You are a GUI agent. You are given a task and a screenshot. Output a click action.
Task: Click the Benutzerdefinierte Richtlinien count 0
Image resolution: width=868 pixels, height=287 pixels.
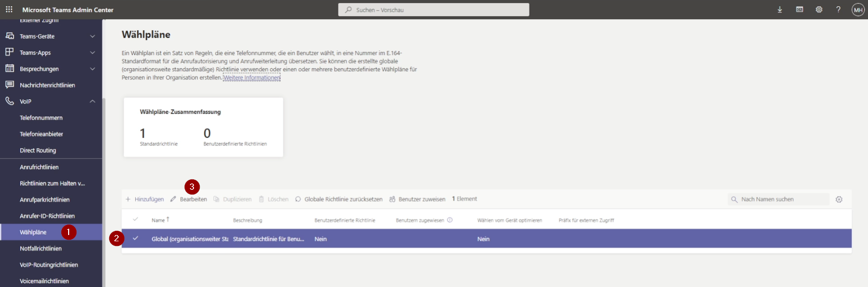click(x=207, y=134)
